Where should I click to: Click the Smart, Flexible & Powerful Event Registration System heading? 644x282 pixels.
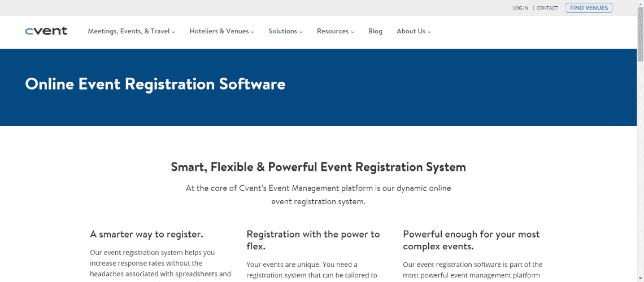(x=318, y=168)
